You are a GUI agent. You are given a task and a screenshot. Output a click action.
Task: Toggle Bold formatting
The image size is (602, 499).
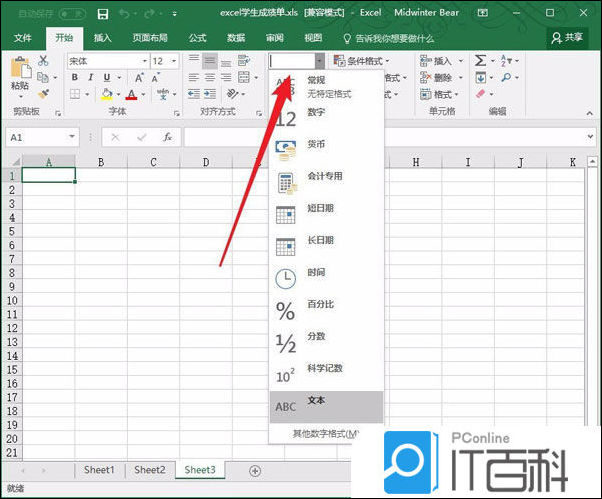click(x=74, y=78)
